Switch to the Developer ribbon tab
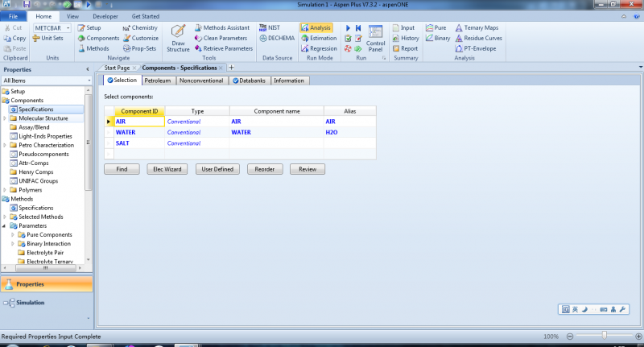 coord(105,16)
